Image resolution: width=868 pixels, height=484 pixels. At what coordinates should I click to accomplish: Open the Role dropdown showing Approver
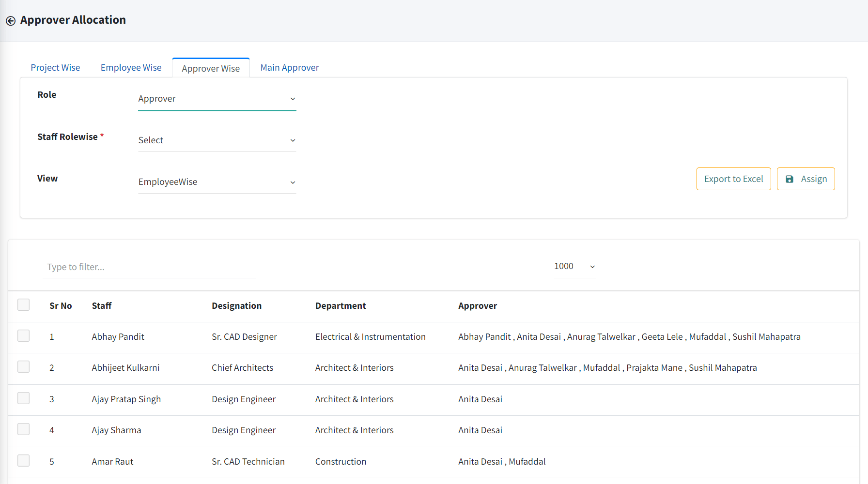(x=217, y=99)
